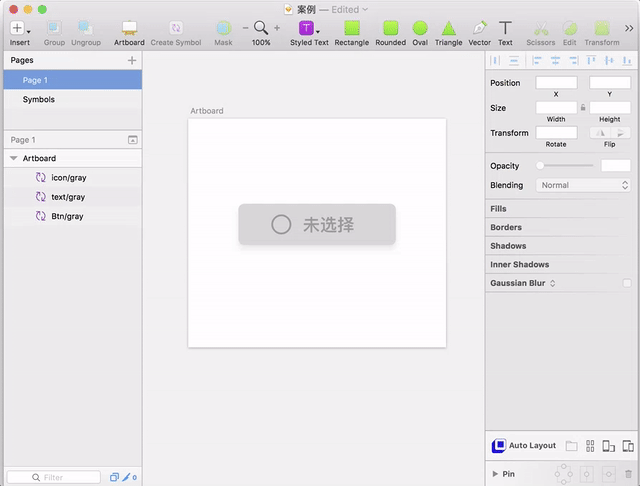Expand the Pin section
Viewport: 640px width, 486px height.
495,474
